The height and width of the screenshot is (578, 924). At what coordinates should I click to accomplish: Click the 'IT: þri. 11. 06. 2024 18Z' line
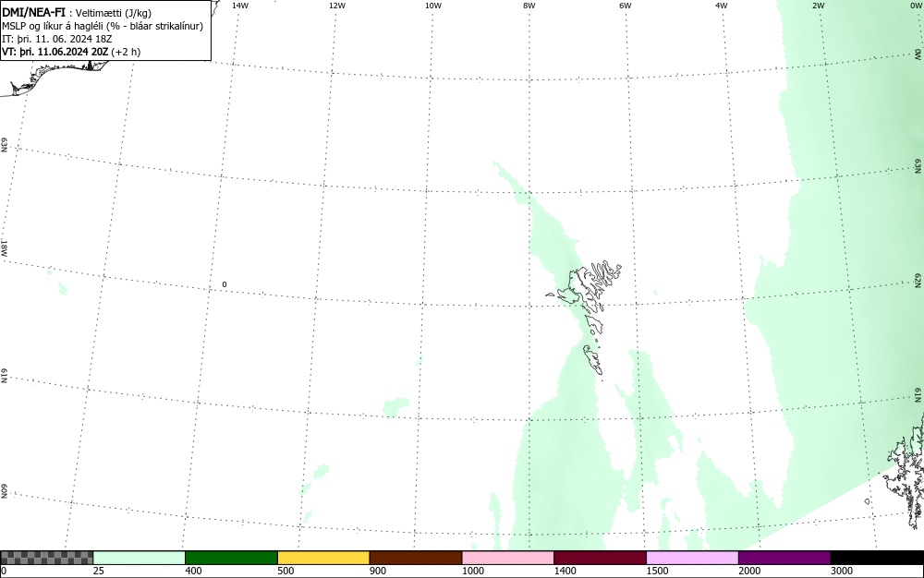(56, 39)
